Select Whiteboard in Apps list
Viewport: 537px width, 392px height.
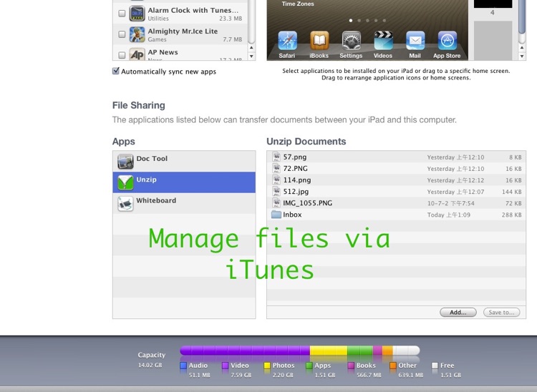(x=184, y=204)
